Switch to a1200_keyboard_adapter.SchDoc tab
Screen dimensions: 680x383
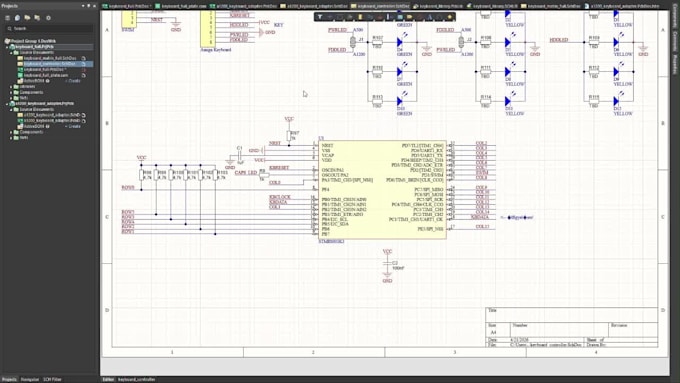point(314,6)
